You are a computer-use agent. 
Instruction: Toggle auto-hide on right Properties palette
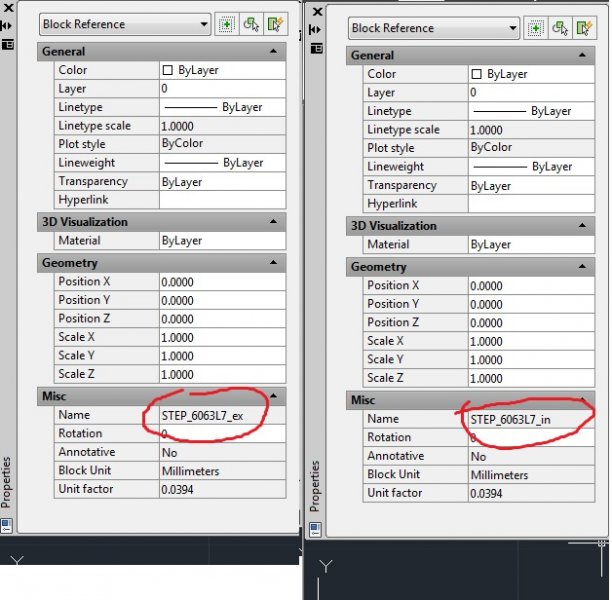pyautogui.click(x=315, y=30)
